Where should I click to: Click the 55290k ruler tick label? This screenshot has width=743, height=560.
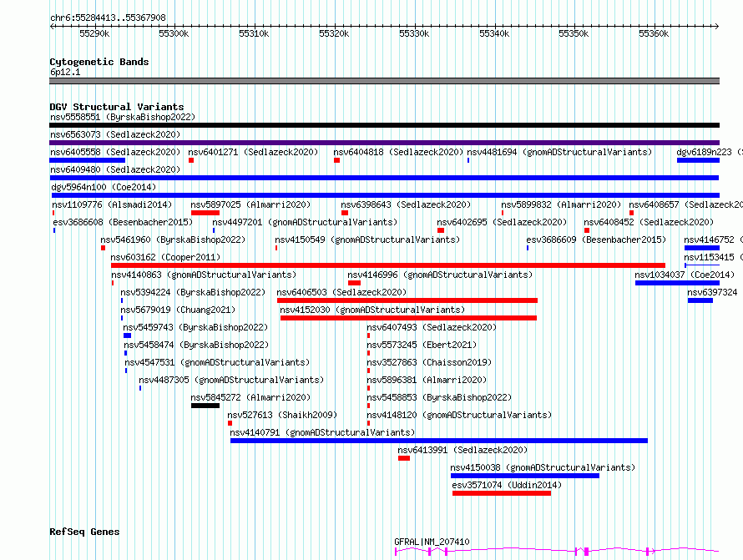click(94, 33)
